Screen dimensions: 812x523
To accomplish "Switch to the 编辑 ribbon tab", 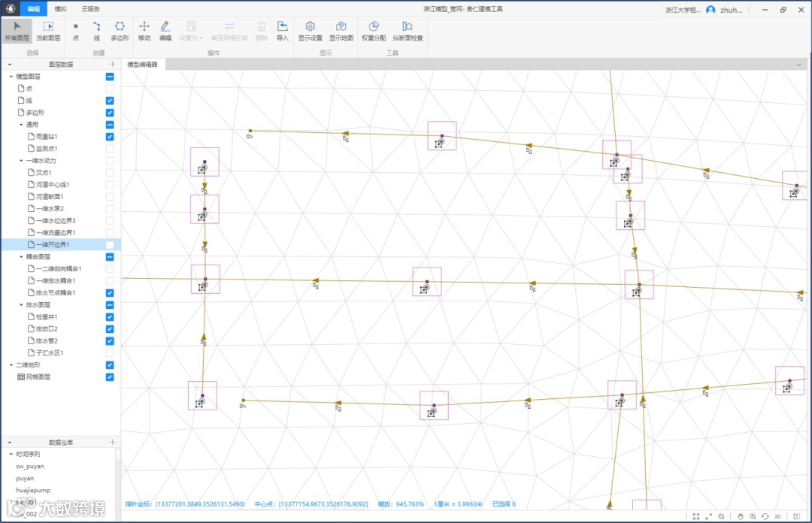I will (x=34, y=9).
